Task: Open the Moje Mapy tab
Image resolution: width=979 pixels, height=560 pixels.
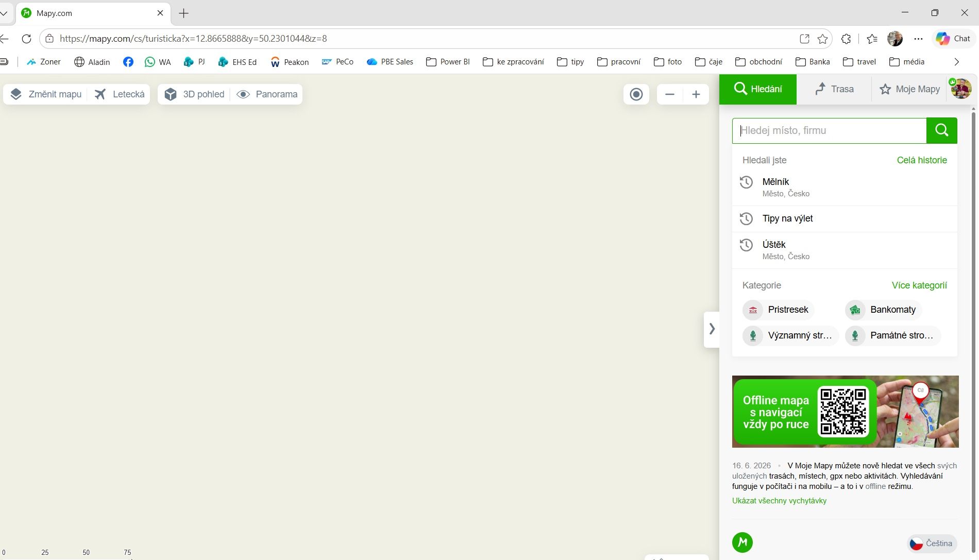Action: pyautogui.click(x=910, y=89)
